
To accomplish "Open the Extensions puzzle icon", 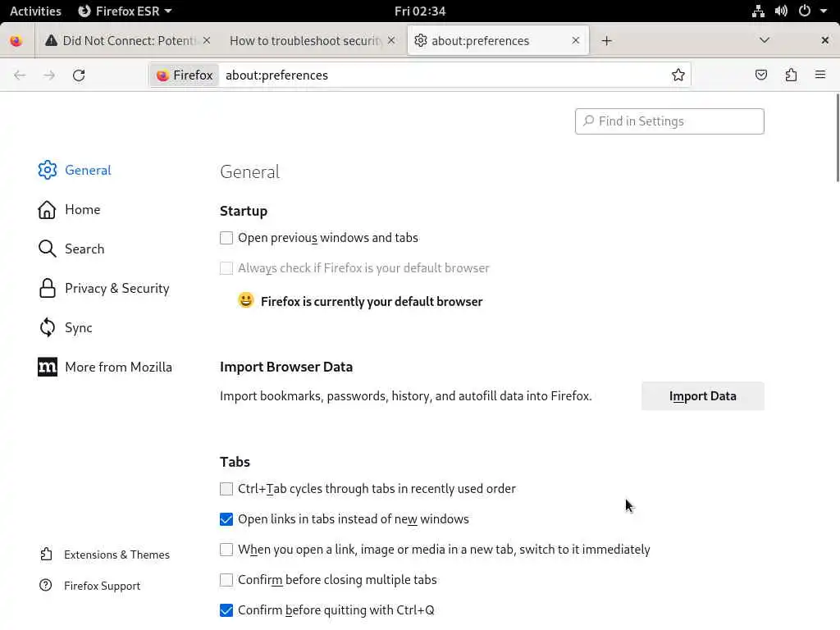I will click(791, 75).
